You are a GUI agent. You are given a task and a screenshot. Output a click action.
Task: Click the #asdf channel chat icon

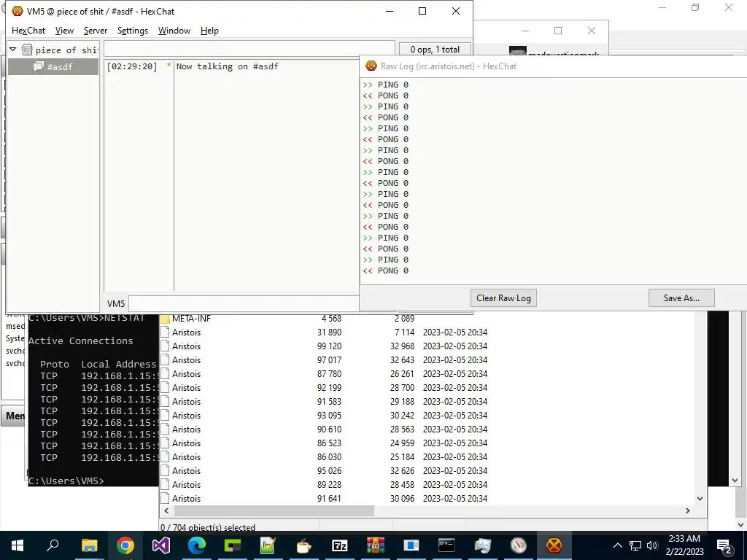[x=39, y=66]
